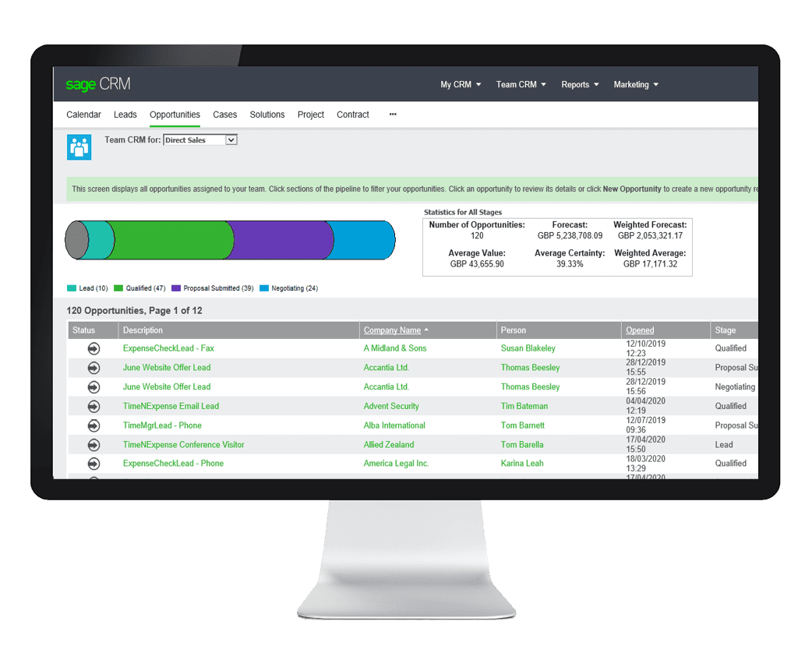Open the TimeNExpense Conference Visitor opportunity
The width and height of the screenshot is (812, 649).
click(x=183, y=444)
